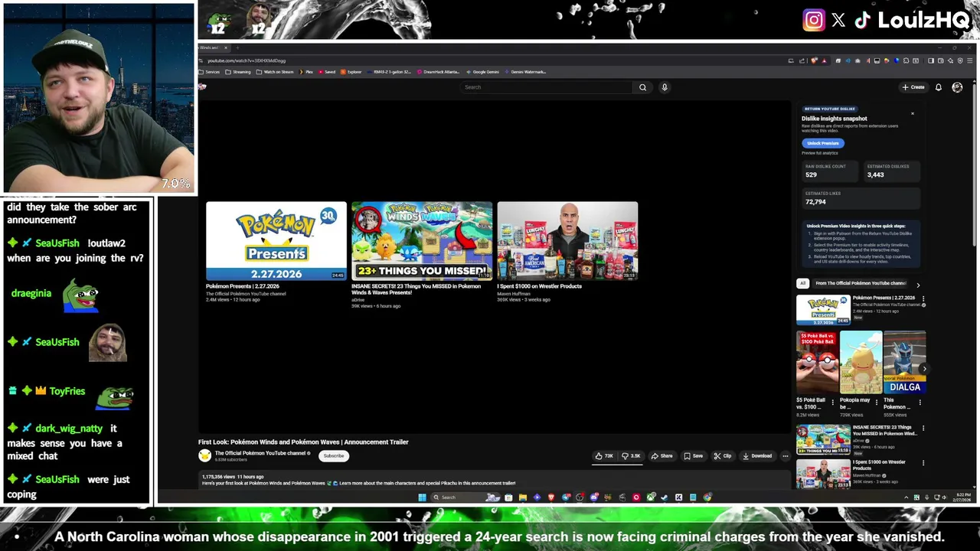
Task: Open the Watch on Stream bookmark folder
Action: (x=275, y=72)
